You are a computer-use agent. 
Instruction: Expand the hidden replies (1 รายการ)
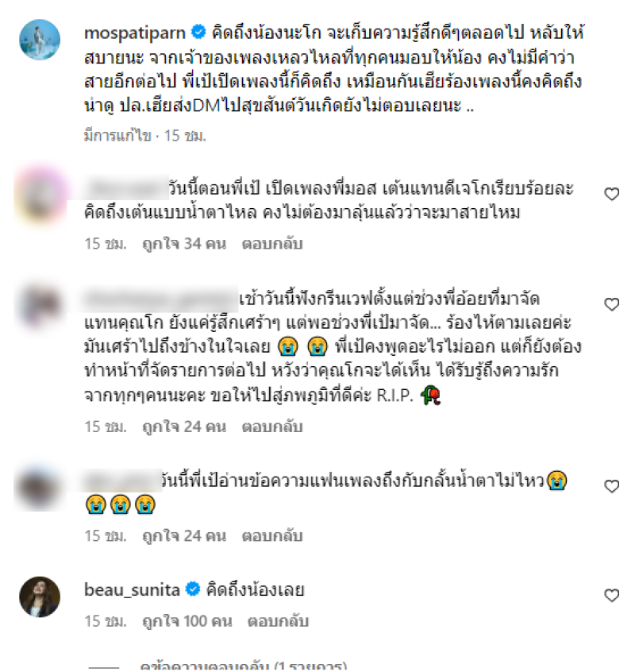pyautogui.click(x=243, y=666)
